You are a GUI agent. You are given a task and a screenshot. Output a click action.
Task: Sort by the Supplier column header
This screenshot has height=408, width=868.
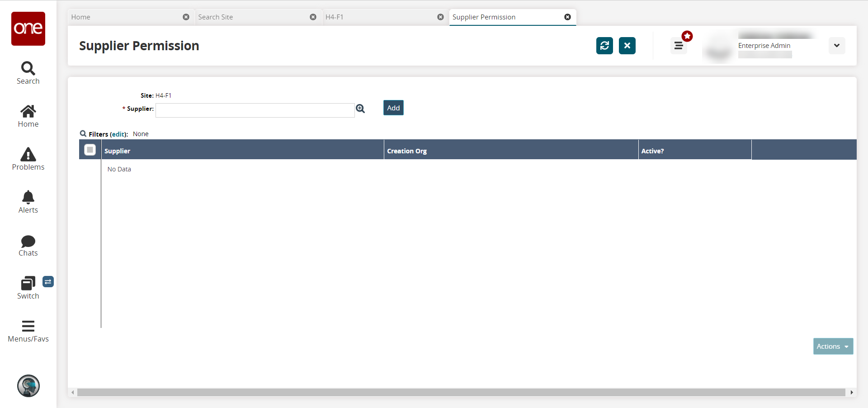(x=243, y=151)
